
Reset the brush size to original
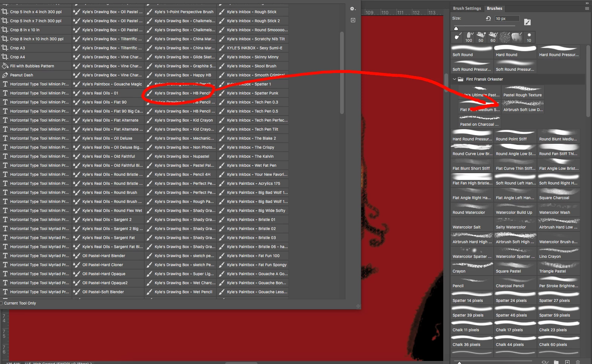488,18
